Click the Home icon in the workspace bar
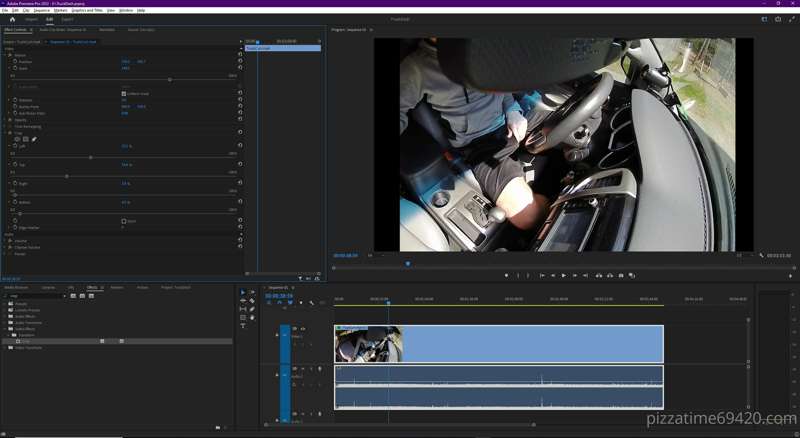Image resolution: width=800 pixels, height=438 pixels. click(12, 19)
